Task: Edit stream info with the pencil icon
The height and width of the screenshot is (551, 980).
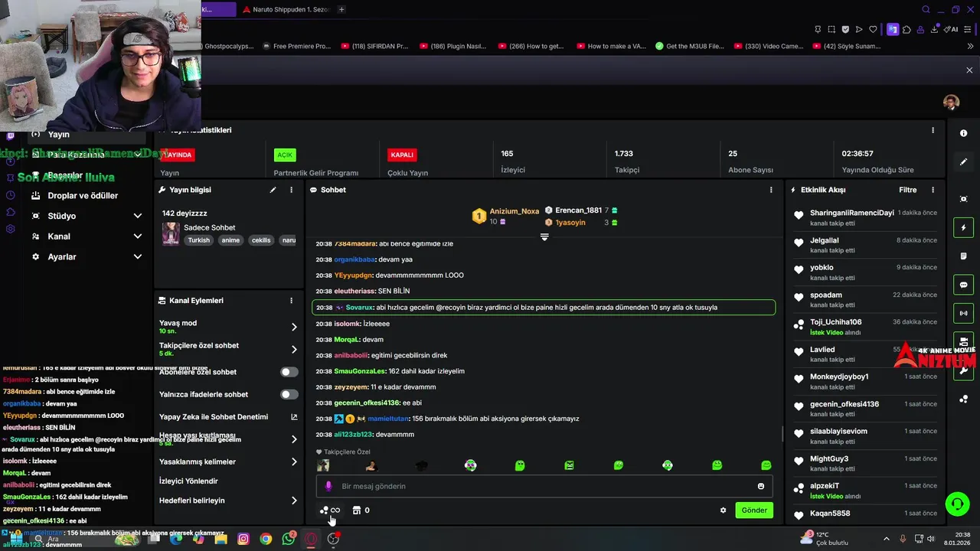Action: (273, 190)
